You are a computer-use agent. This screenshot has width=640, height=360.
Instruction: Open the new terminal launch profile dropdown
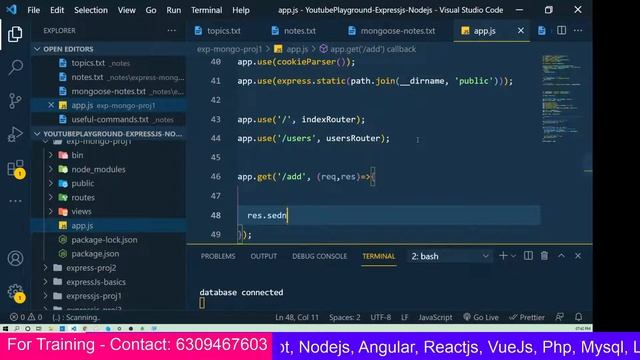513,256
